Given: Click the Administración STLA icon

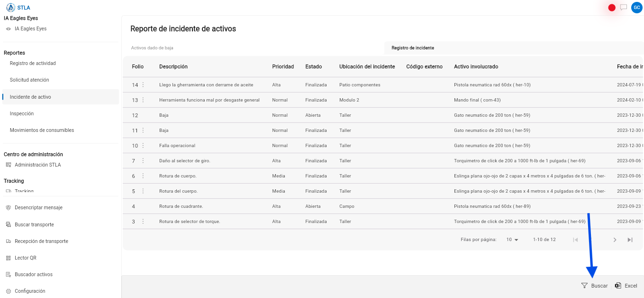Looking at the screenshot, I should tap(8, 165).
